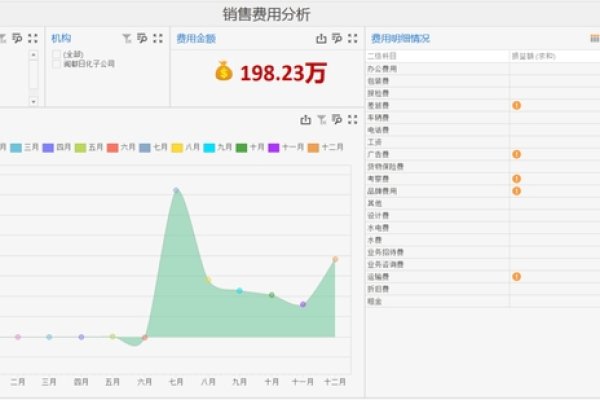
Task: Click the 十二月 orange data point on the chart
Action: pos(335,259)
